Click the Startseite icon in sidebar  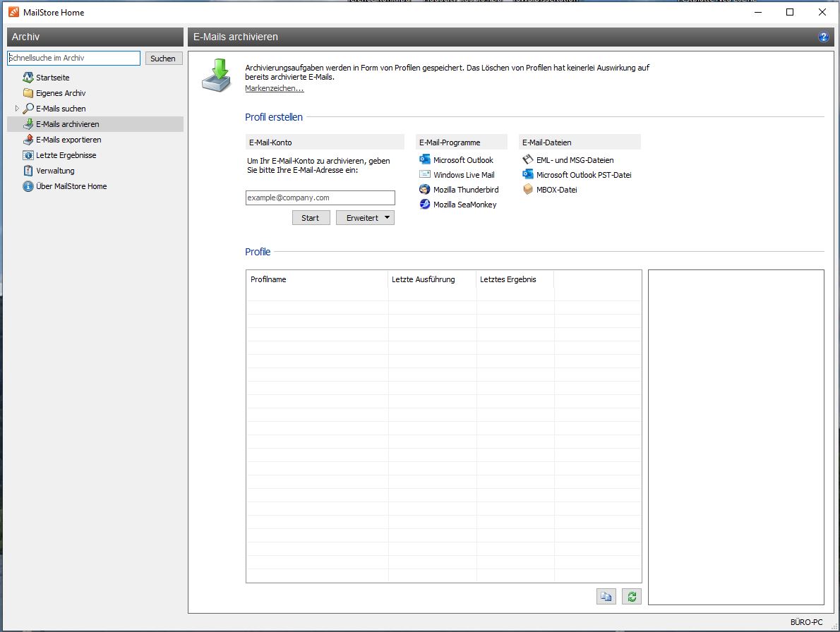(x=28, y=78)
